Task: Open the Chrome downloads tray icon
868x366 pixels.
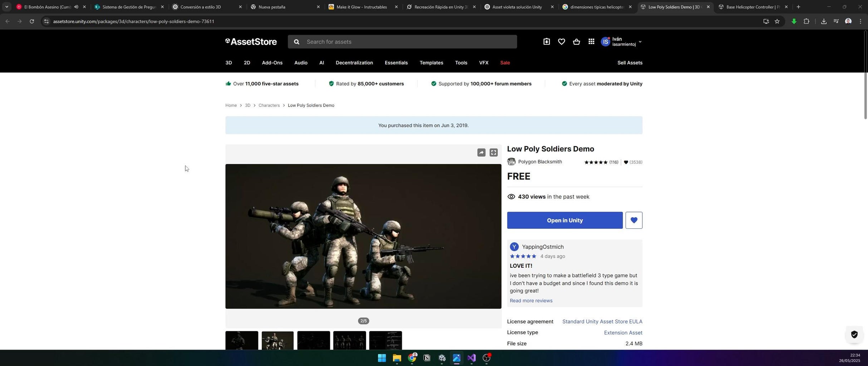Action: (824, 21)
